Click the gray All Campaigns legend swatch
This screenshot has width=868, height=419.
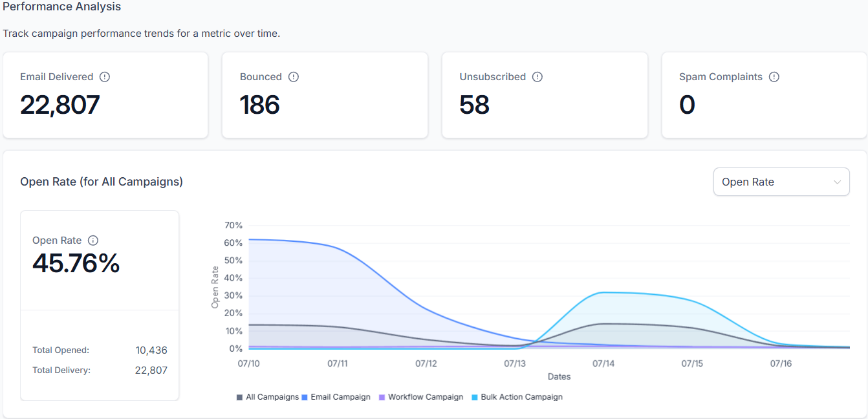pyautogui.click(x=240, y=397)
